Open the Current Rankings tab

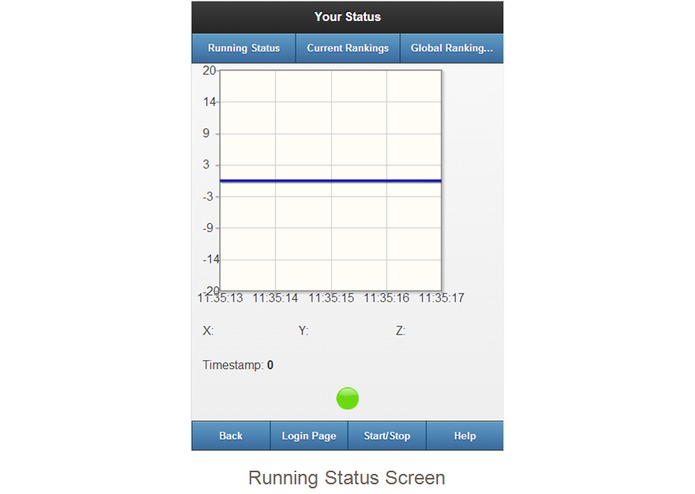tap(348, 48)
